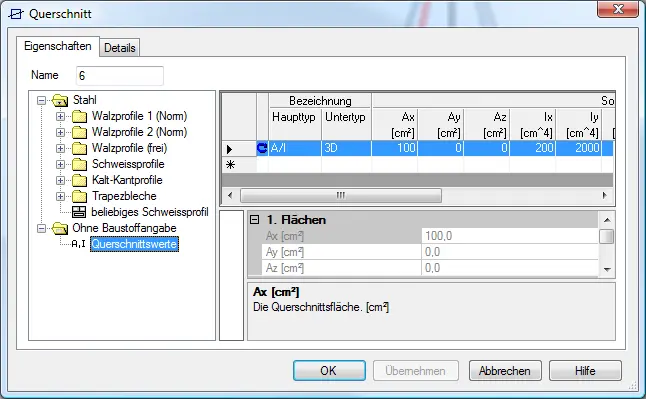
Task: Collapse the Stahl tree branch
Action: (x=41, y=100)
